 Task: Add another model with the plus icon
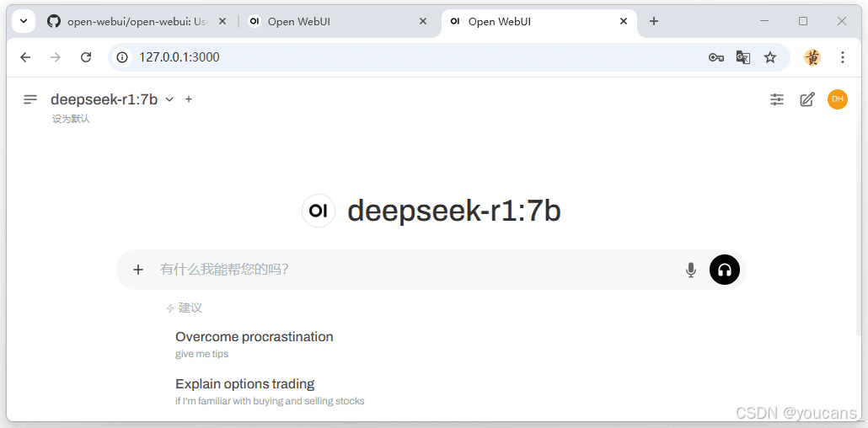[189, 99]
